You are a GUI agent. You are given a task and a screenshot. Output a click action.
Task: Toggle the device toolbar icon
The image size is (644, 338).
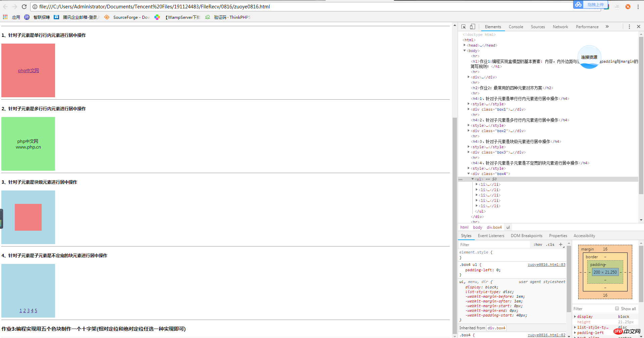click(472, 26)
